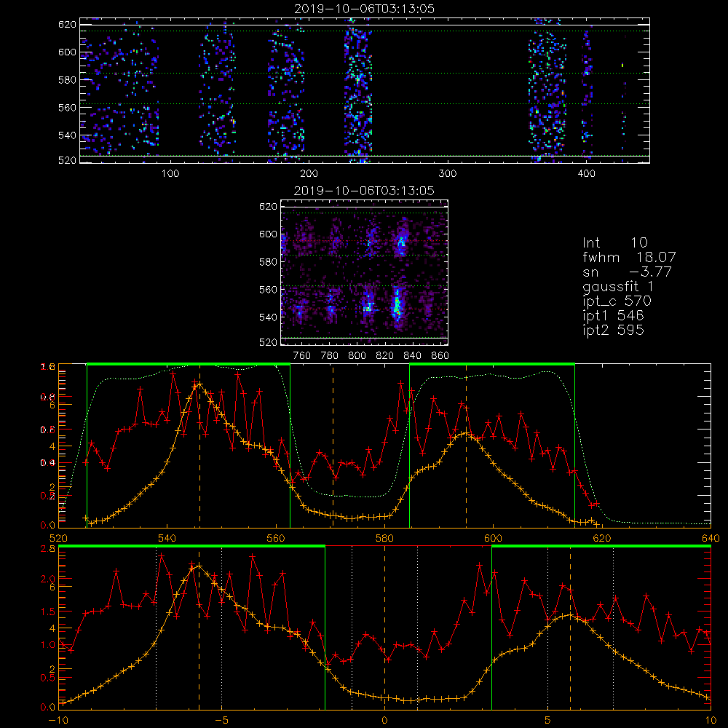This screenshot has height=728, width=728.
Task: Select the 'gaussfit 1' readout
Action: (x=618, y=286)
